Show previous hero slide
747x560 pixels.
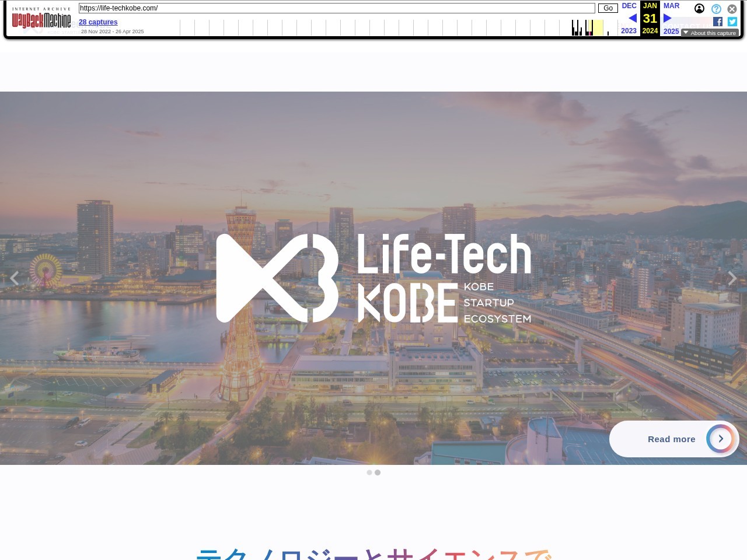[x=15, y=278]
